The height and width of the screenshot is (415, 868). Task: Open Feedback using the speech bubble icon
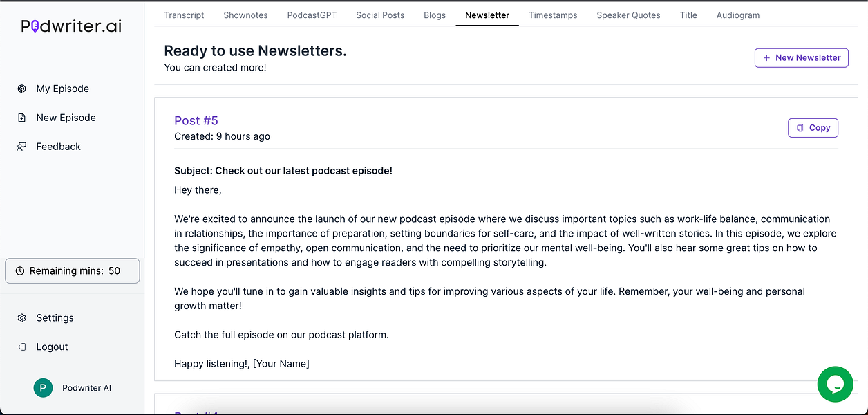[x=21, y=146]
